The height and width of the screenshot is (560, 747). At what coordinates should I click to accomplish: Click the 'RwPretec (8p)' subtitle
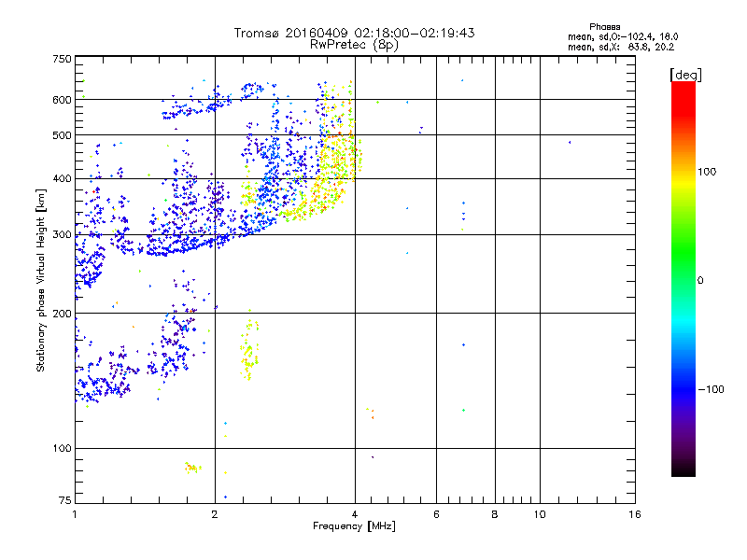click(x=354, y=45)
